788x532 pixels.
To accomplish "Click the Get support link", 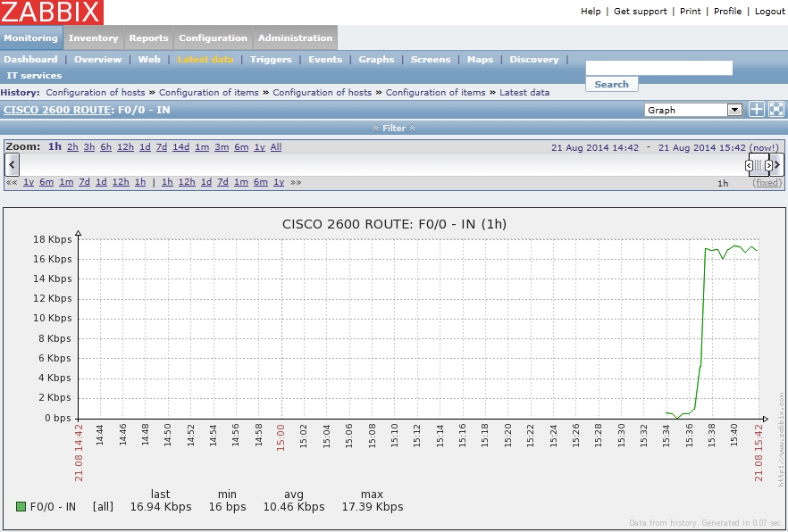I will coord(641,11).
